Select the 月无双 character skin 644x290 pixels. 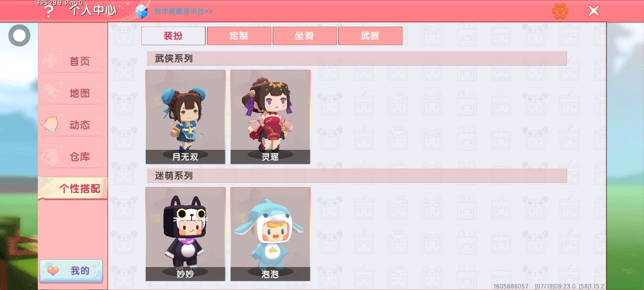point(186,117)
